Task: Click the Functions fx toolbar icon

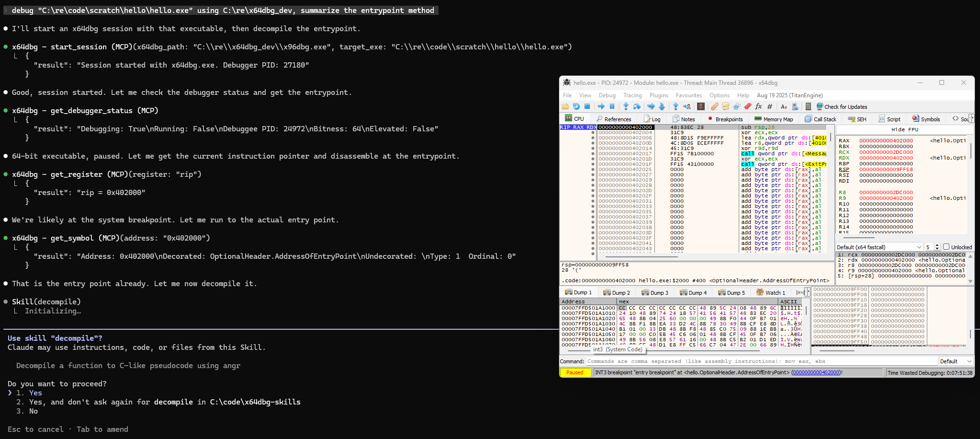Action: (758, 106)
